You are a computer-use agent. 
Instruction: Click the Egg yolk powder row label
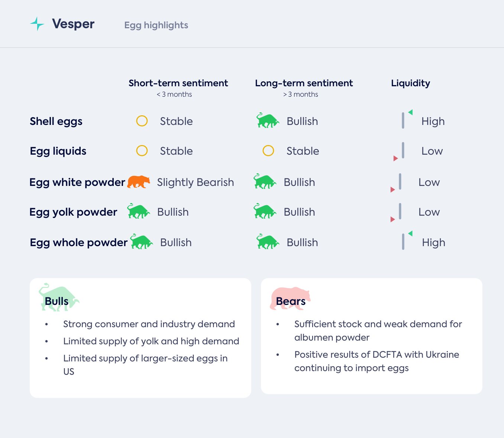click(x=73, y=212)
